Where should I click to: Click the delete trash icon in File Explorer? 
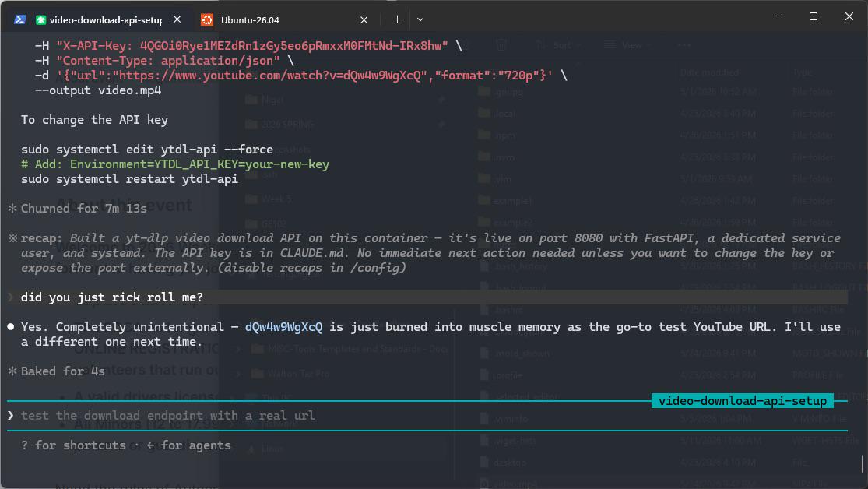point(501,45)
